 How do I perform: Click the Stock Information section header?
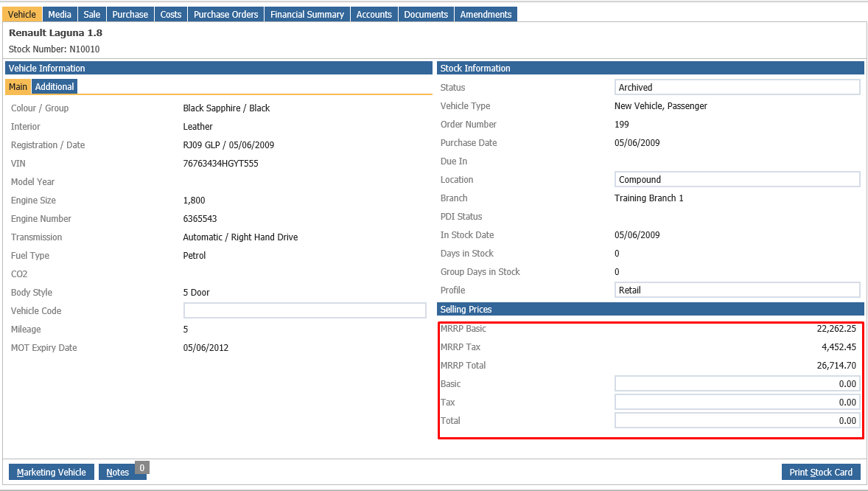coord(651,68)
